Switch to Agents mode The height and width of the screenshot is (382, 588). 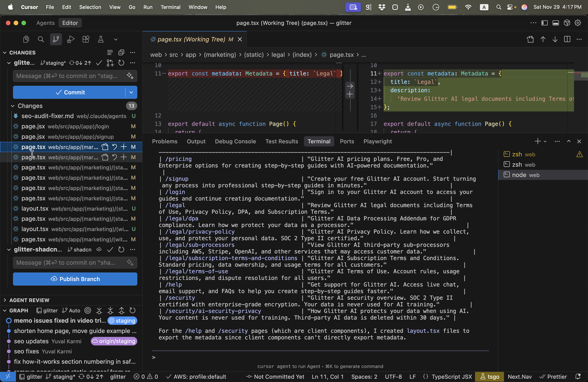click(45, 23)
